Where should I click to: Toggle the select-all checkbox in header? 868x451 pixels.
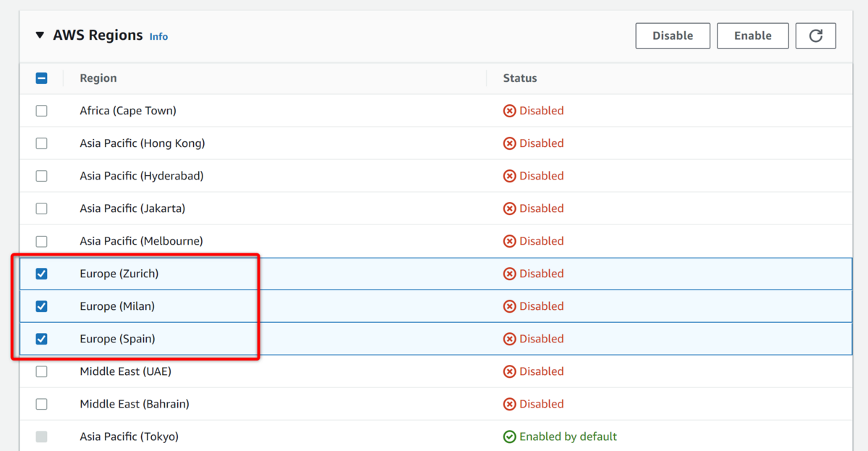tap(41, 78)
